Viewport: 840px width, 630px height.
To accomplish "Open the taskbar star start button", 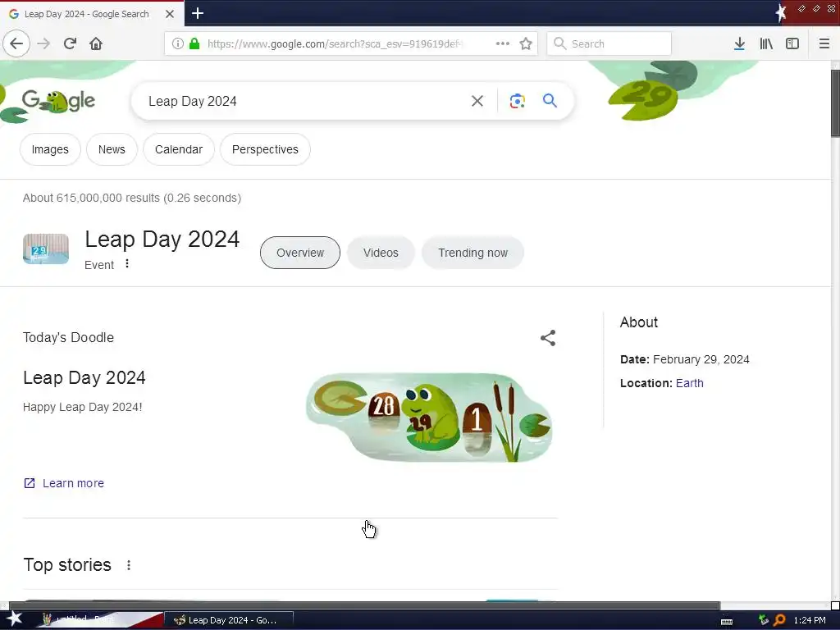I will [x=15, y=619].
